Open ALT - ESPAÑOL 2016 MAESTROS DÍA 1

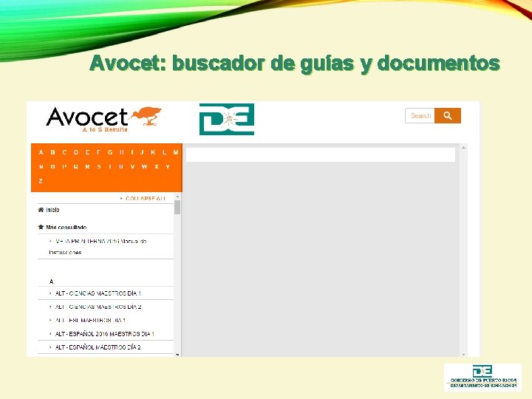tap(104, 334)
